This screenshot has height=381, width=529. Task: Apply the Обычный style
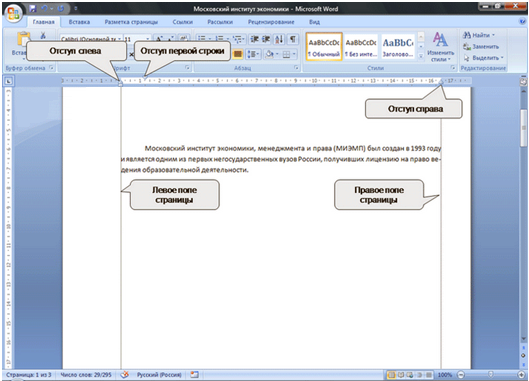pos(324,47)
